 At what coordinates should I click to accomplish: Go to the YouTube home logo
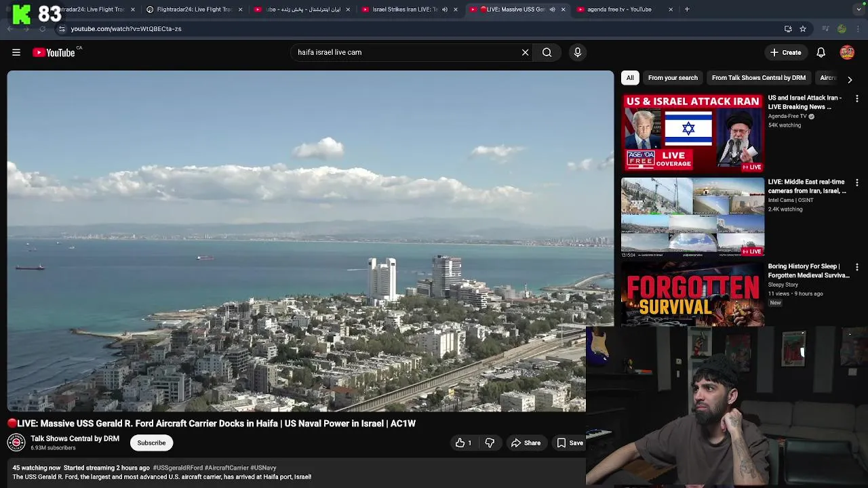[54, 52]
